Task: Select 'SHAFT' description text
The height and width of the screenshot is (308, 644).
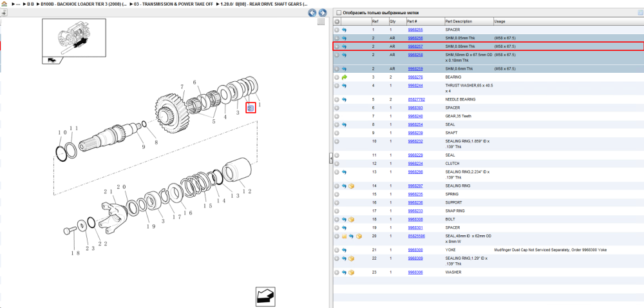Action: tap(451, 133)
